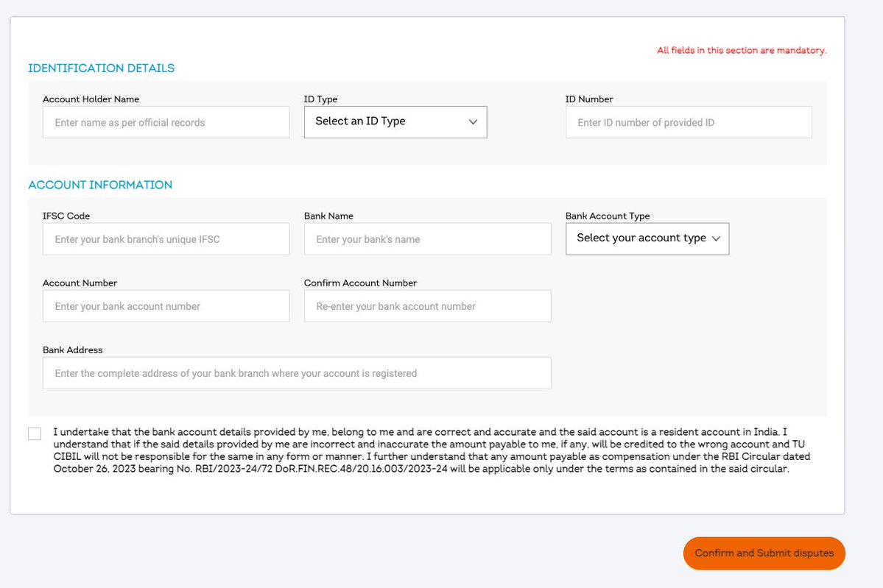Click the 'Bank Address' field label

click(73, 350)
